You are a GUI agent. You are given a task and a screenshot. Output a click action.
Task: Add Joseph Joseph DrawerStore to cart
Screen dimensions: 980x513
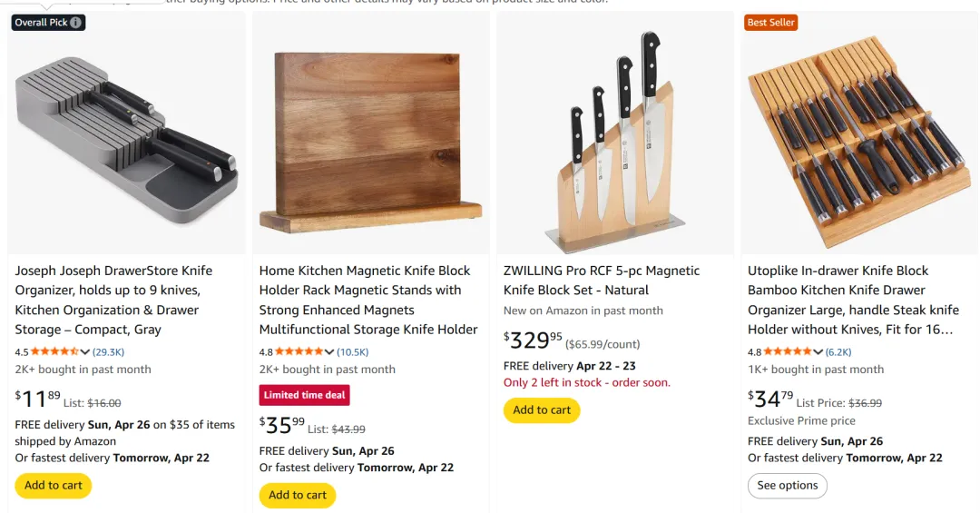tap(54, 486)
